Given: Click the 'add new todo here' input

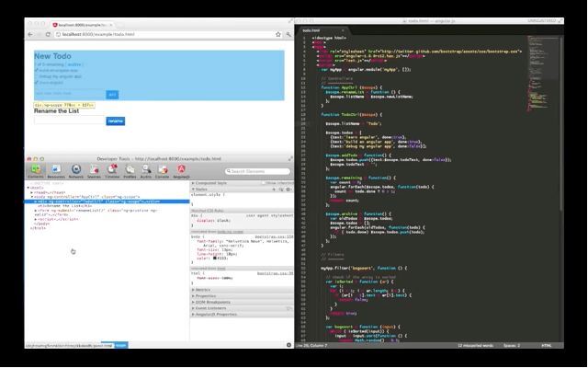Looking at the screenshot, I should pyautogui.click(x=70, y=94).
